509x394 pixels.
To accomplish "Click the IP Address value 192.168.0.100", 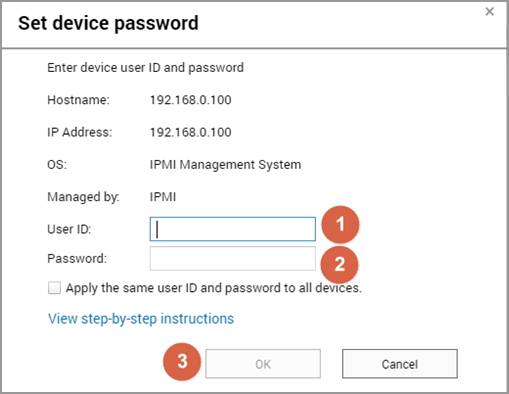I will click(x=190, y=132).
